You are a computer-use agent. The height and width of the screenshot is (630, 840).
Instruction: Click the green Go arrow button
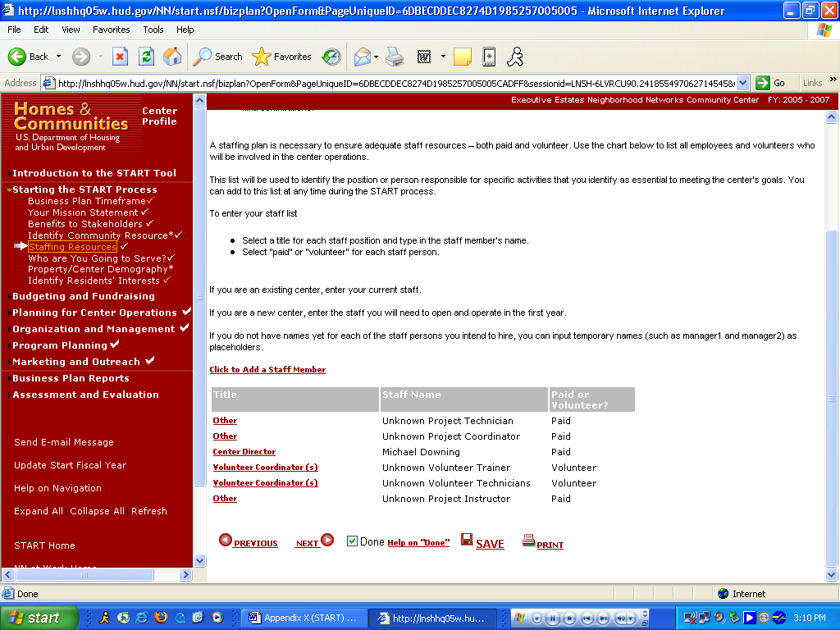[762, 83]
